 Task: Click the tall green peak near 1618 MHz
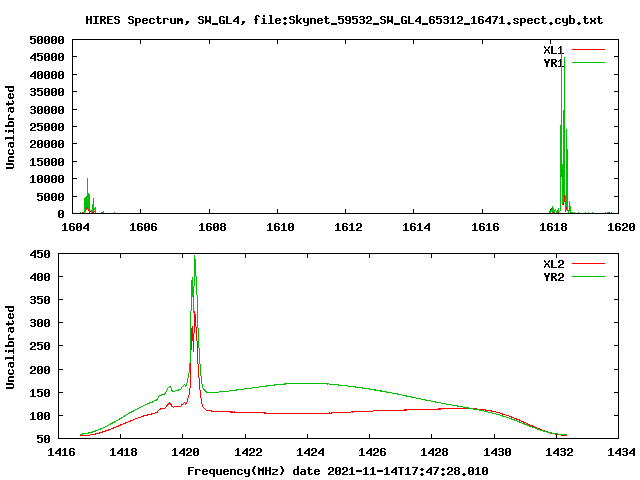(563, 131)
